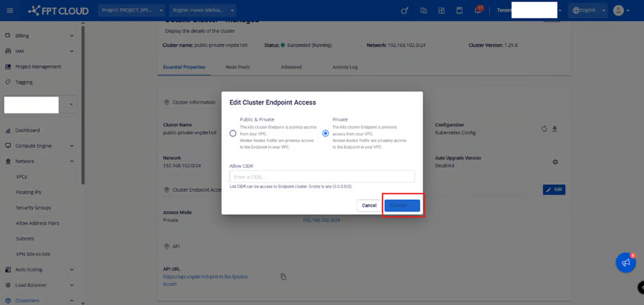
Task: Open the user avatar menu
Action: tap(621, 10)
